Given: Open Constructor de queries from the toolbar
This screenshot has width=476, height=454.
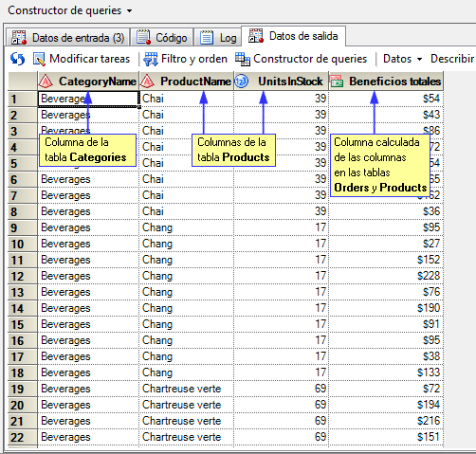Looking at the screenshot, I should pos(301,59).
